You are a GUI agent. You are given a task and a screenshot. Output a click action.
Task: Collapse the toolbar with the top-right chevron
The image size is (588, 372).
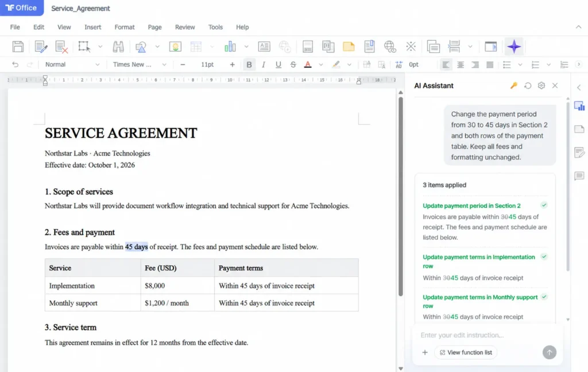click(x=579, y=27)
